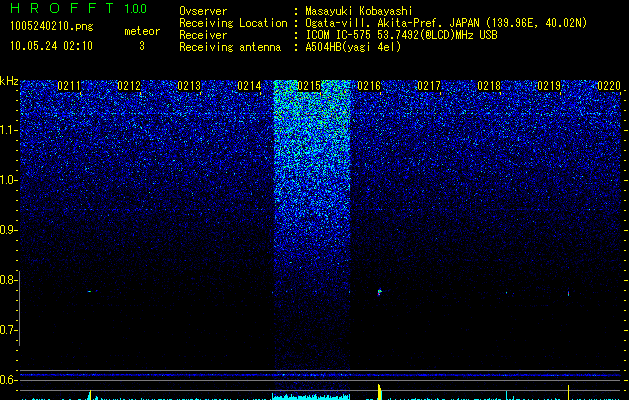
Task: Click the 0218 time marker label
Action: point(489,86)
